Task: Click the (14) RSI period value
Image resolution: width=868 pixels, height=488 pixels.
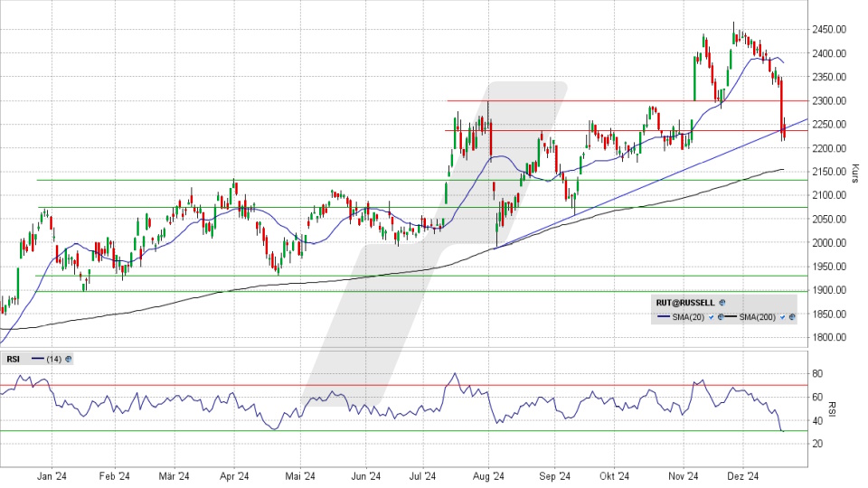Action: [x=53, y=359]
